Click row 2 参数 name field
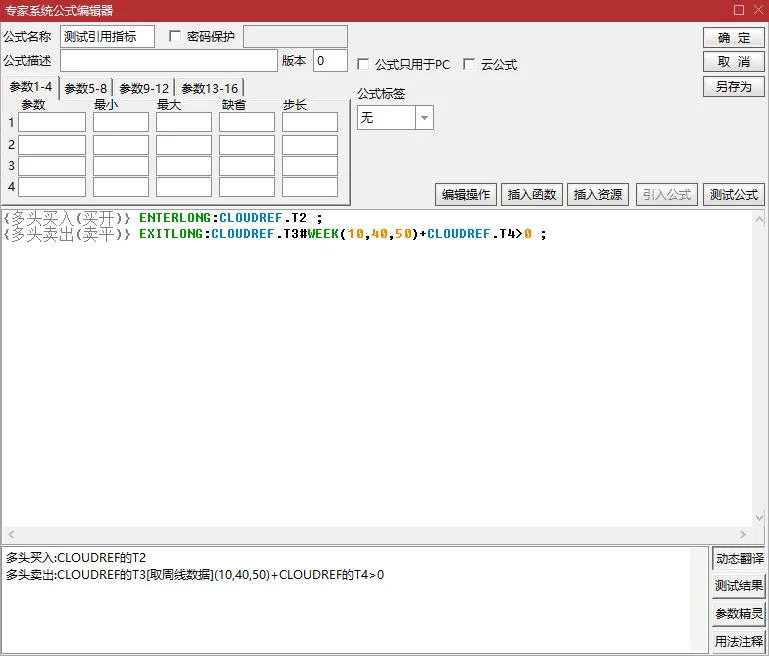Viewport: 769px width, 656px height. tap(52, 145)
